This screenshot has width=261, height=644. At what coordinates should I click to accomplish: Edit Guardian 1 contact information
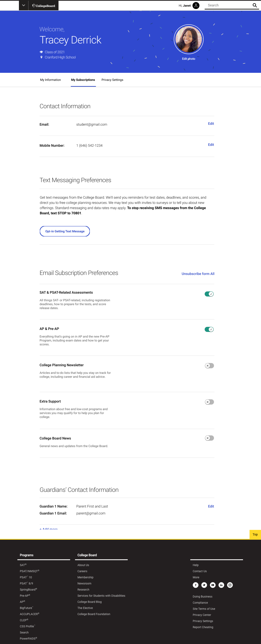tap(211, 506)
